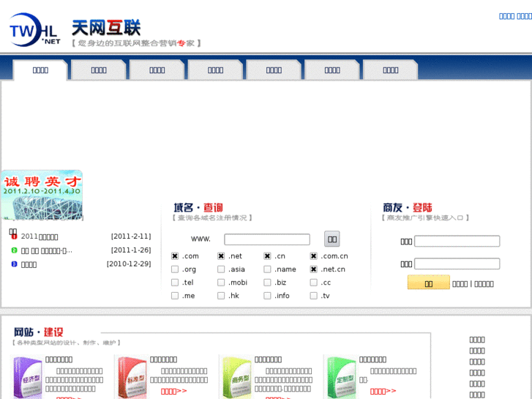This screenshot has height=399, width=532.
Task: Tick the .cc domain checkbox
Action: [x=313, y=283]
